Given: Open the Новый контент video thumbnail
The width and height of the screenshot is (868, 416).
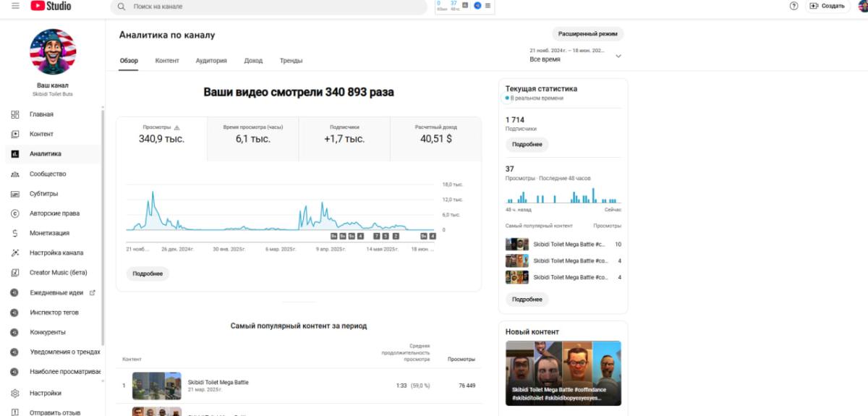Looking at the screenshot, I should click(563, 373).
